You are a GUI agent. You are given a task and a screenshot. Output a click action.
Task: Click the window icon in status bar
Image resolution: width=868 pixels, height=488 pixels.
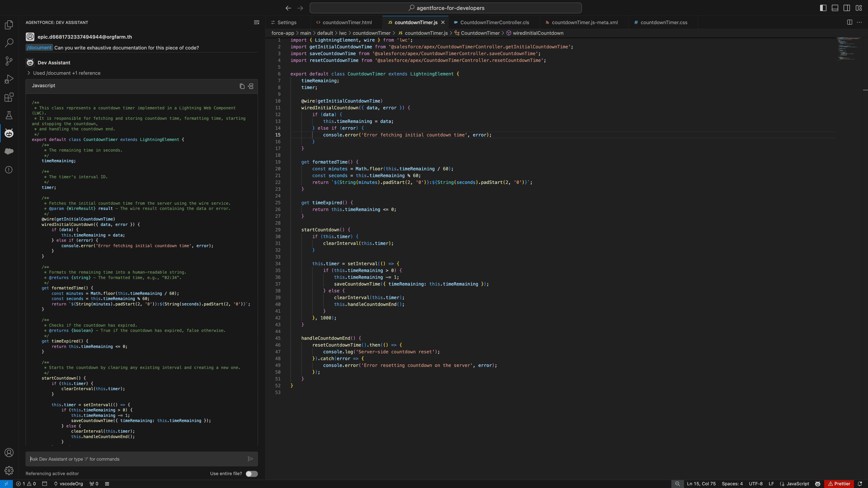point(45,484)
